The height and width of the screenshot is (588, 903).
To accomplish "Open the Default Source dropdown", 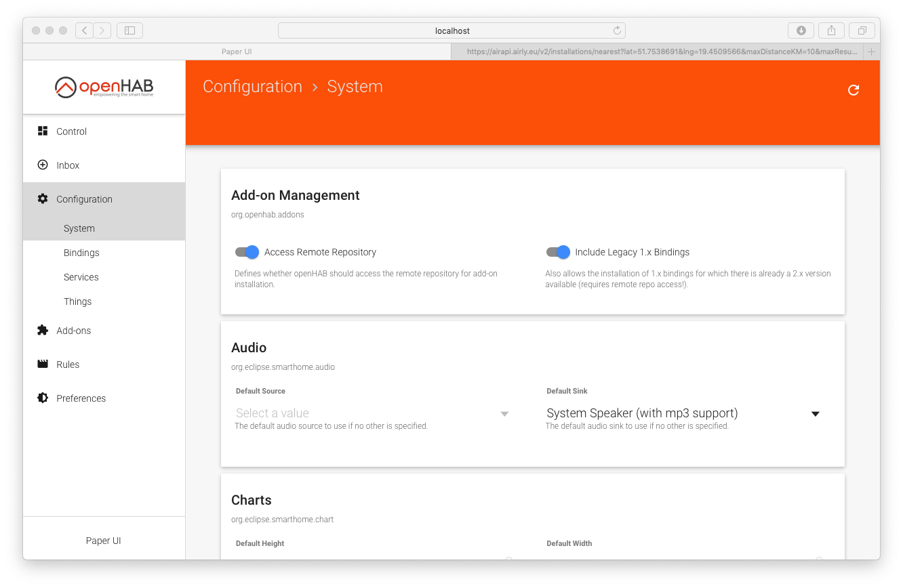I will [x=372, y=413].
